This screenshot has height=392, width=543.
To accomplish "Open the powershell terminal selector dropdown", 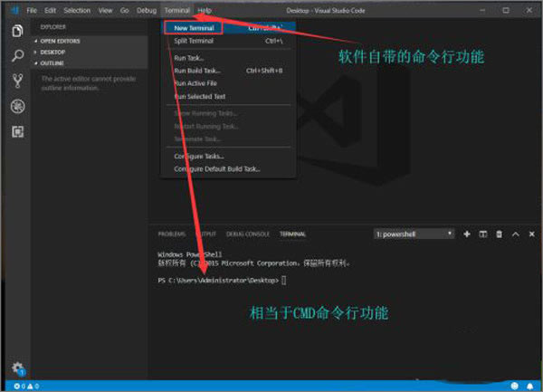I will [414, 234].
